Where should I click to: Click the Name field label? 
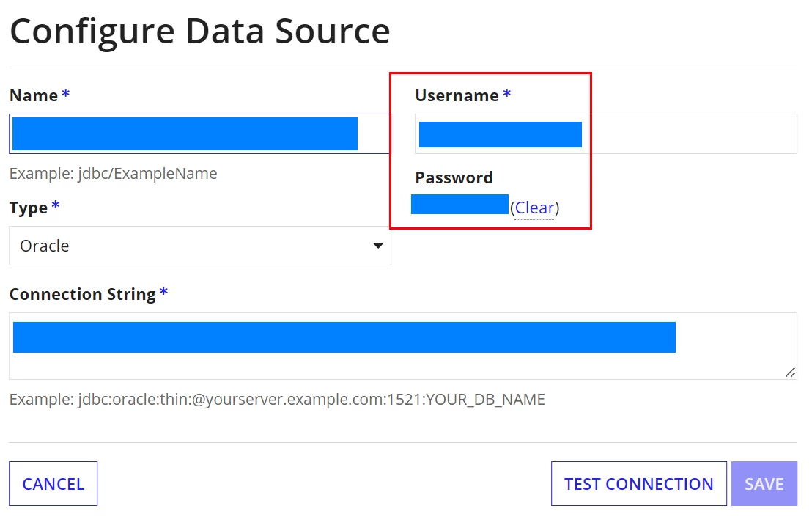(x=34, y=95)
